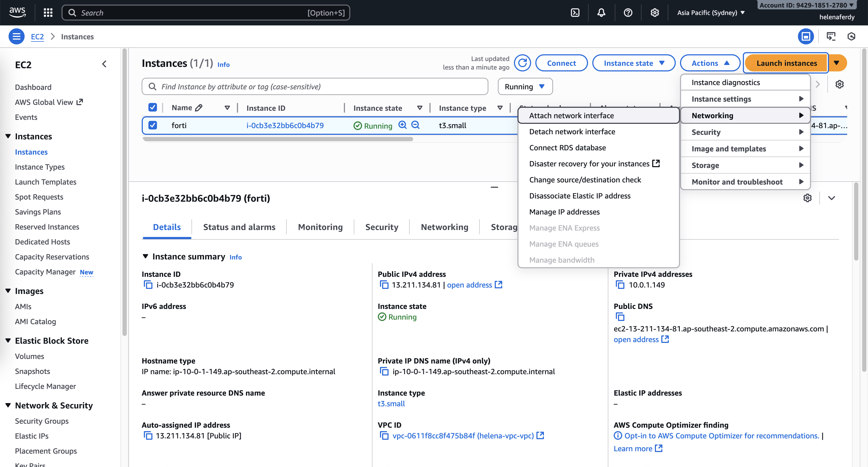Open the notifications bell
This screenshot has width=868, height=467.
coord(601,13)
